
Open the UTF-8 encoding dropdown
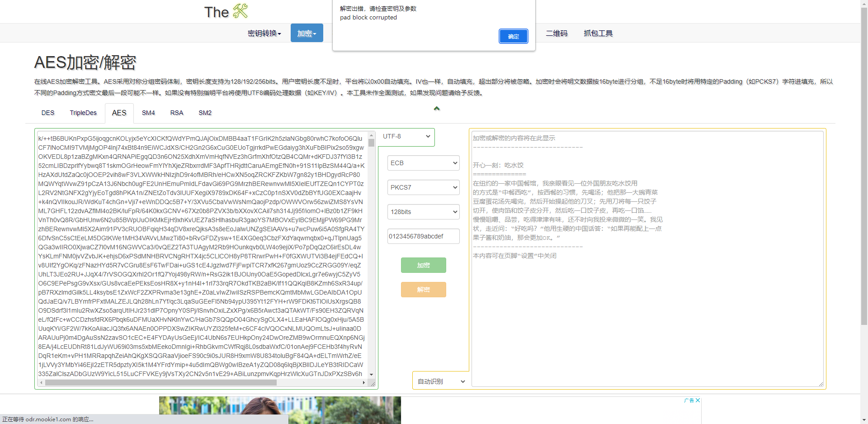(406, 136)
